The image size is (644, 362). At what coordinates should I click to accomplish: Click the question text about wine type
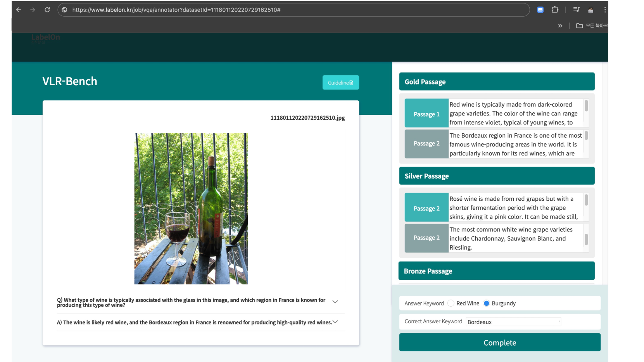click(192, 302)
